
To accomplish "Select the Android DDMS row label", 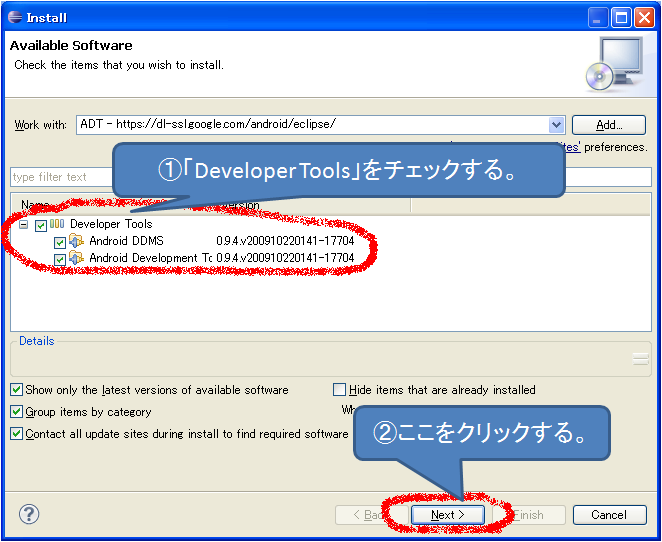I will (x=126, y=241).
